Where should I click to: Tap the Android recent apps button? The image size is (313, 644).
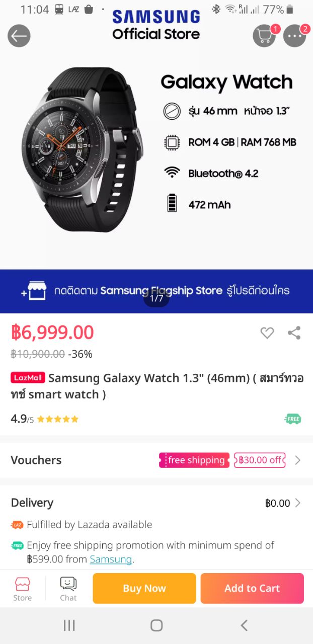tap(69, 625)
